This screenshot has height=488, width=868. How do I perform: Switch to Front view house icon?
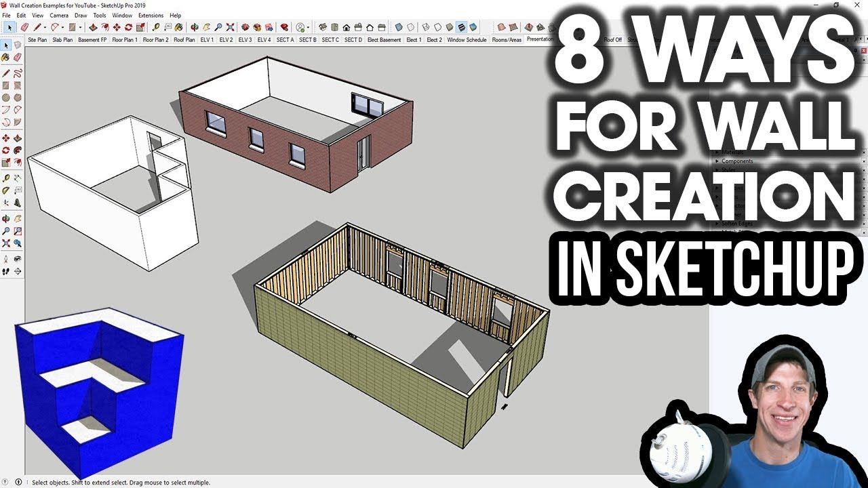pos(347,27)
